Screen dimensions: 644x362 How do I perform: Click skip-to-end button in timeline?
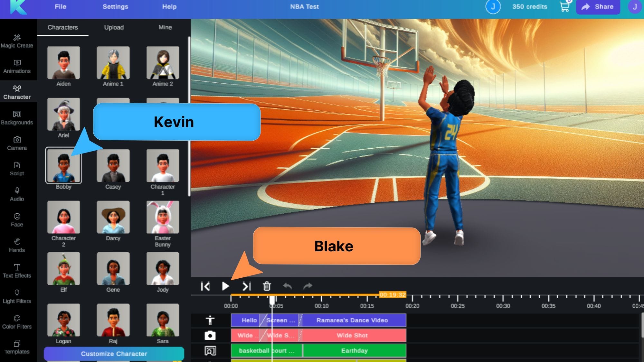(x=247, y=286)
